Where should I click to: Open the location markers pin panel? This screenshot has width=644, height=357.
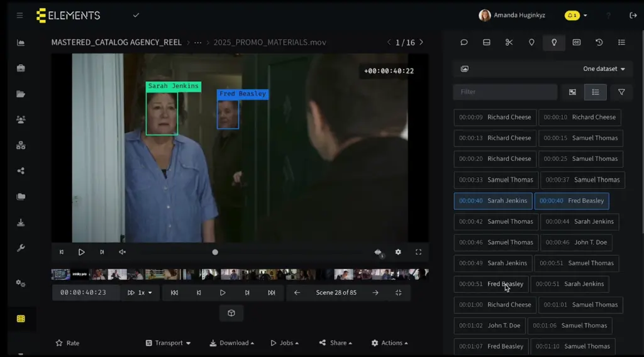tap(531, 43)
